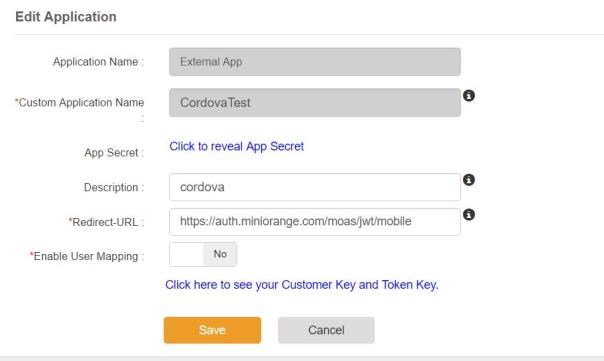The image size is (604, 361).
Task: Cancel editing the application
Action: (326, 330)
